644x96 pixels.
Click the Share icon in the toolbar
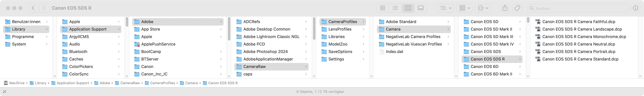click(505, 8)
